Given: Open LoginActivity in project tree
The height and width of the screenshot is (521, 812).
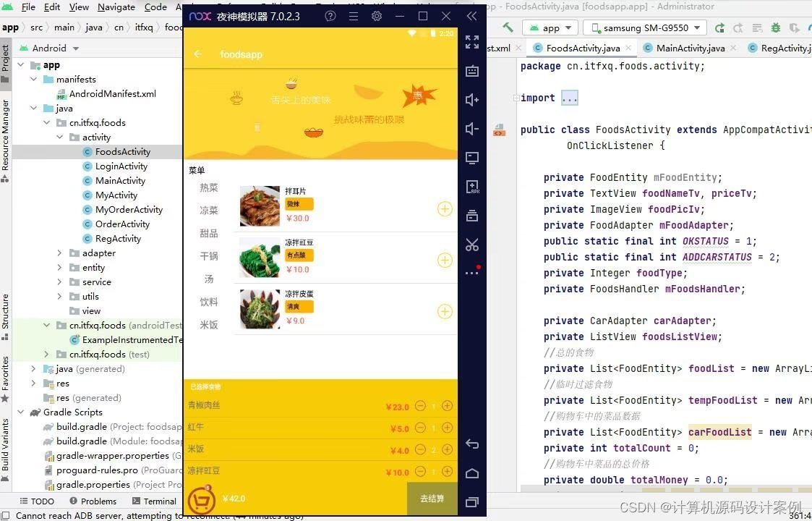Looking at the screenshot, I should pos(121,166).
